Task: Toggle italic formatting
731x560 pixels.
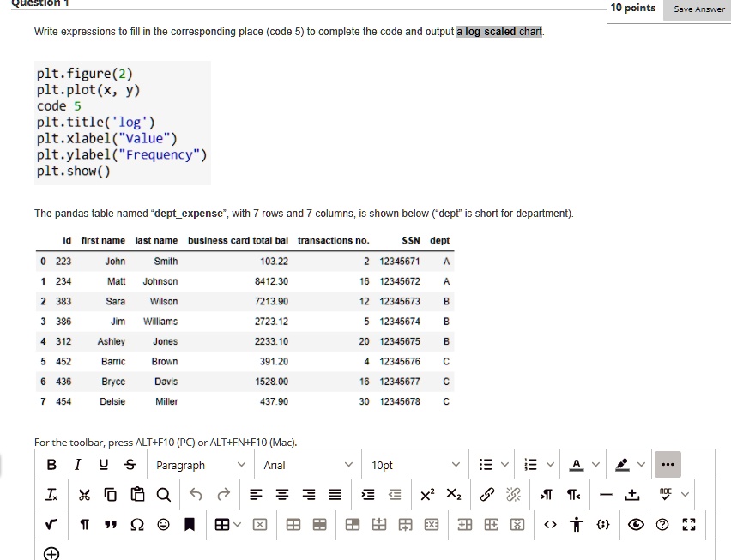Action: pyautogui.click(x=77, y=465)
